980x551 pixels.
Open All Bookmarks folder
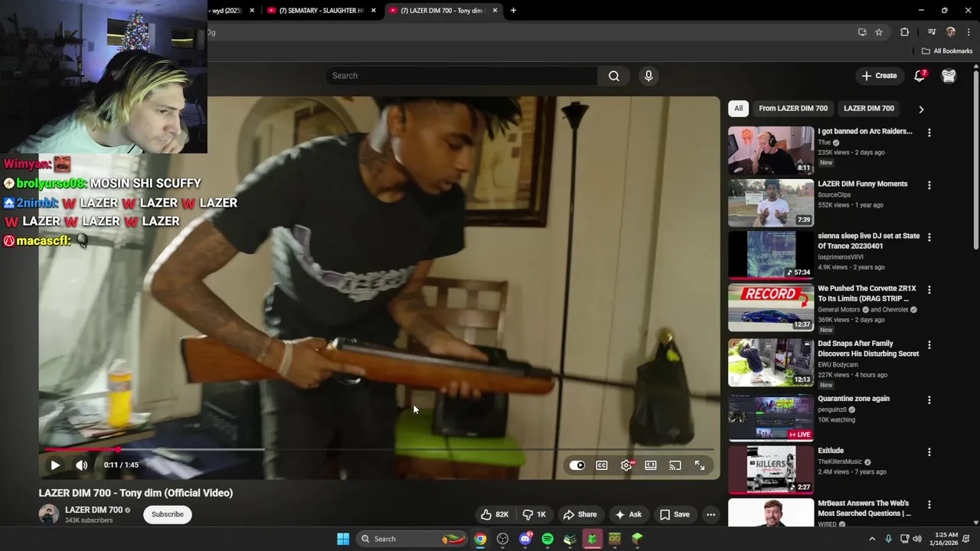pos(947,51)
